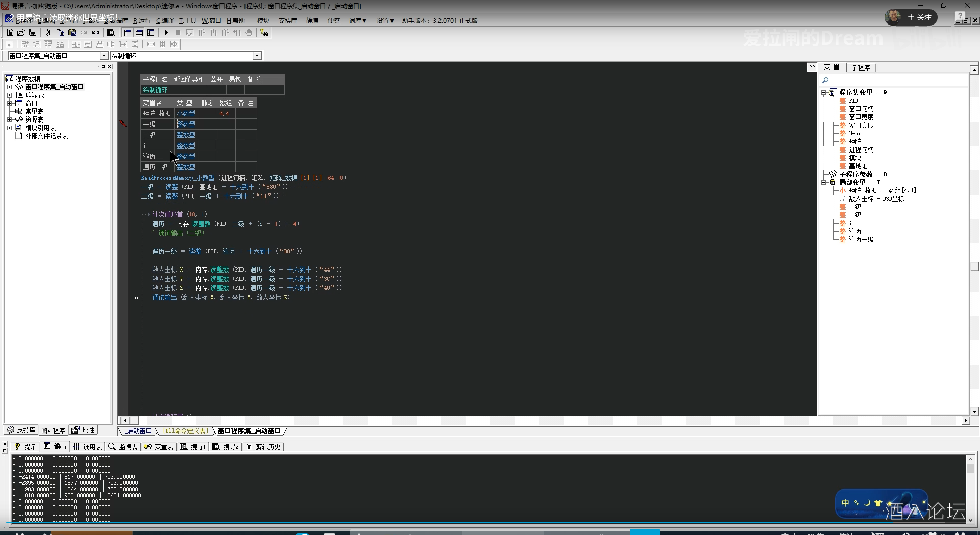Click the Cut scissors toolbar icon

click(48, 33)
